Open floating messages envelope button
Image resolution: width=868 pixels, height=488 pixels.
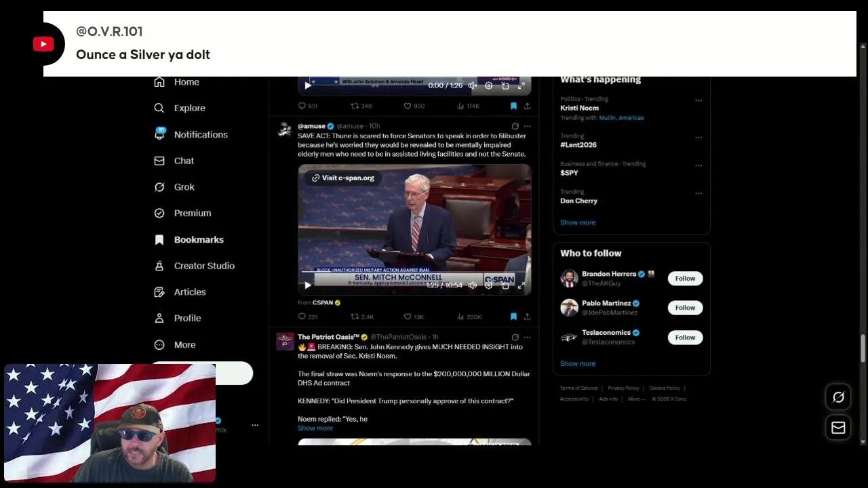click(x=838, y=428)
